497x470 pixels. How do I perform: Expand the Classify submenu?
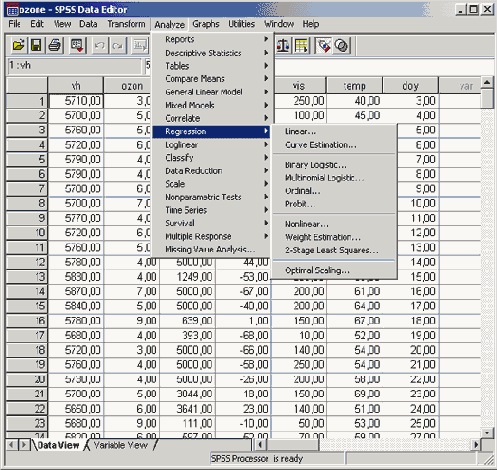(x=211, y=158)
